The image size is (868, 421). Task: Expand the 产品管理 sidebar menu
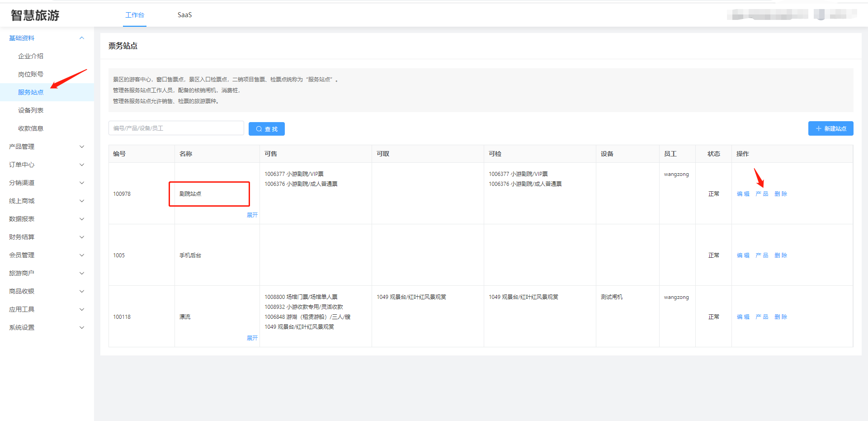(47, 147)
